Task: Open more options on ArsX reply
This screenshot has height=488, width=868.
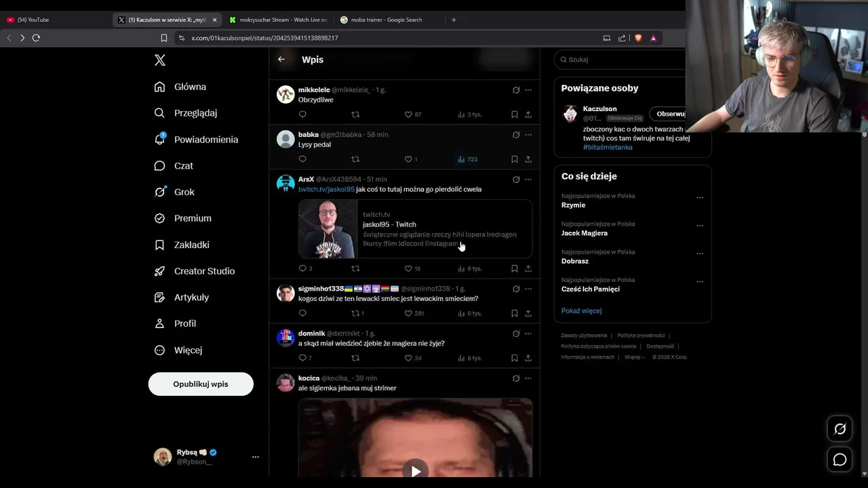Action: point(528,180)
